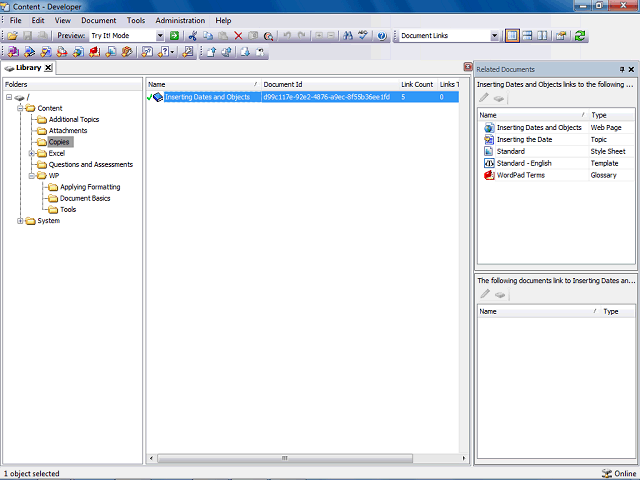Screen dimensions: 640x480
Task: Open the Tools menu
Action: [136, 20]
